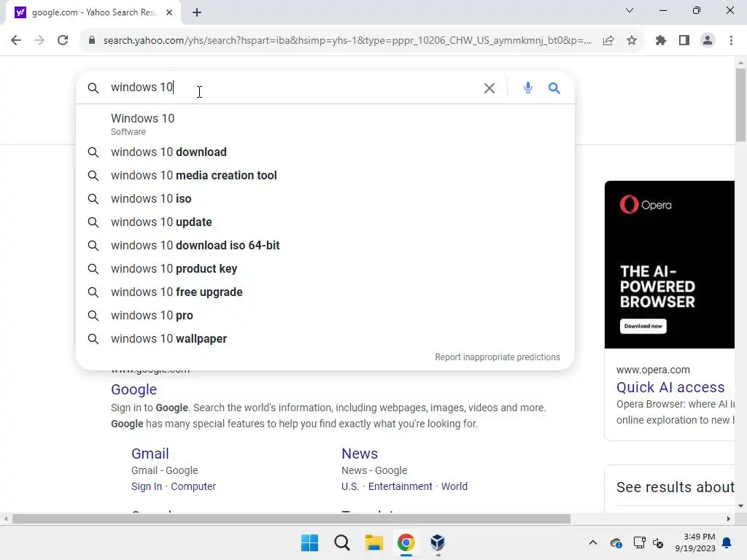Click the Opera Download now button

pos(643,326)
